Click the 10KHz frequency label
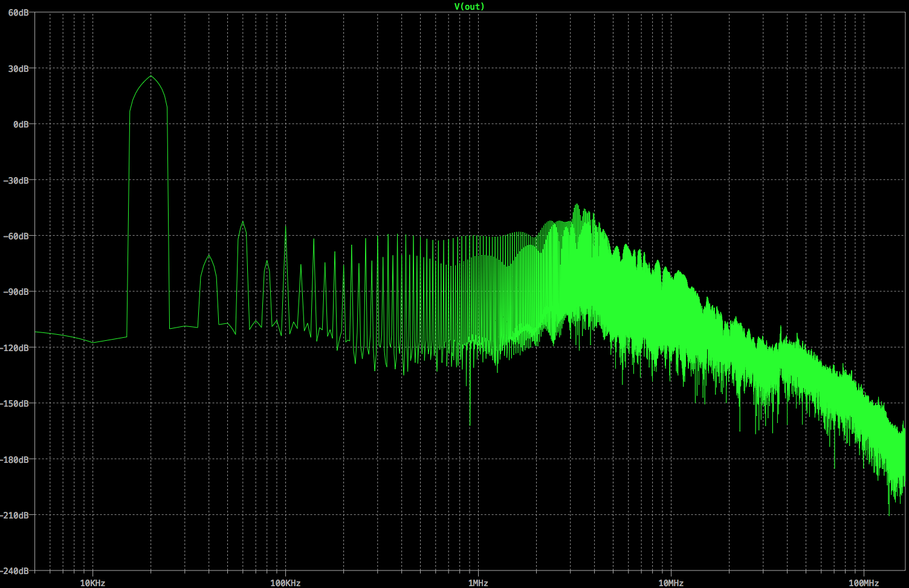 click(x=92, y=583)
